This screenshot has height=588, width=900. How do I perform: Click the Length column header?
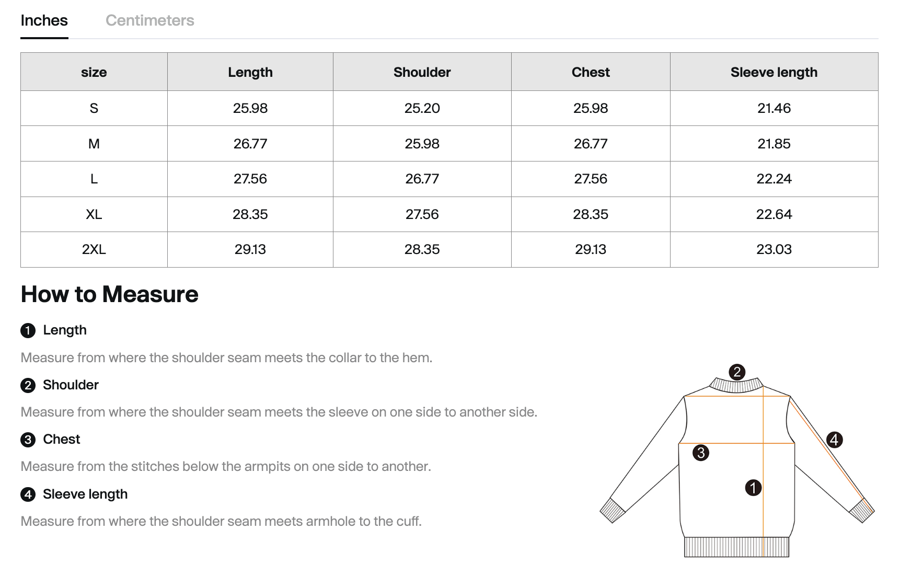250,72
